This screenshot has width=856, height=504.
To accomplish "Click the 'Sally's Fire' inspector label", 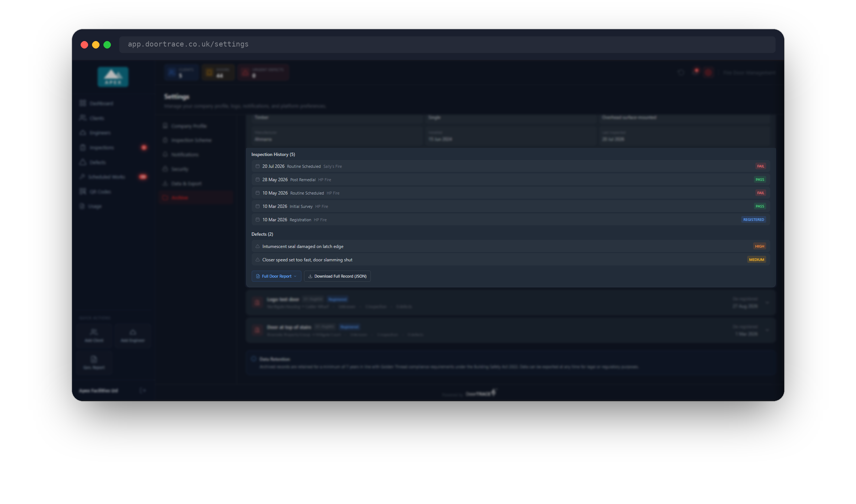I will coord(333,167).
